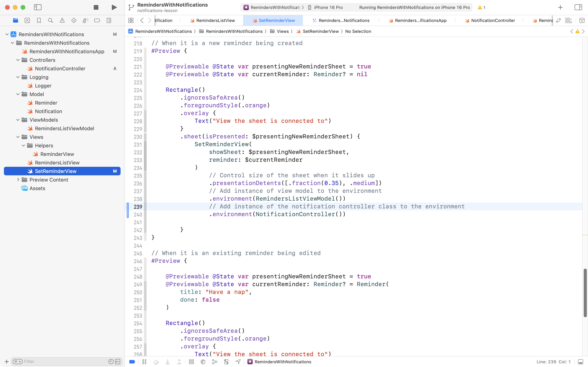Click the Pause program execution button
588x367 pixels.
click(144, 362)
